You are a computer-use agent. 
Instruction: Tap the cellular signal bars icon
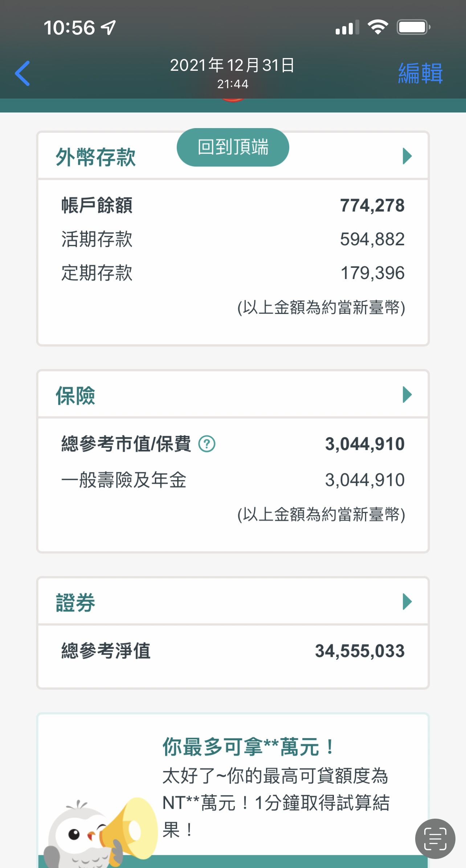click(x=347, y=28)
